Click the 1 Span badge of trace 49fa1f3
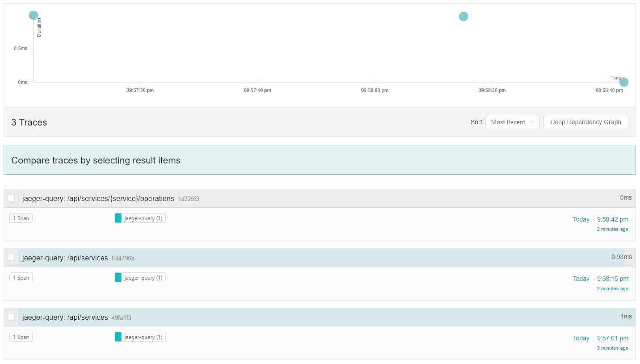640x364 pixels. (x=21, y=337)
